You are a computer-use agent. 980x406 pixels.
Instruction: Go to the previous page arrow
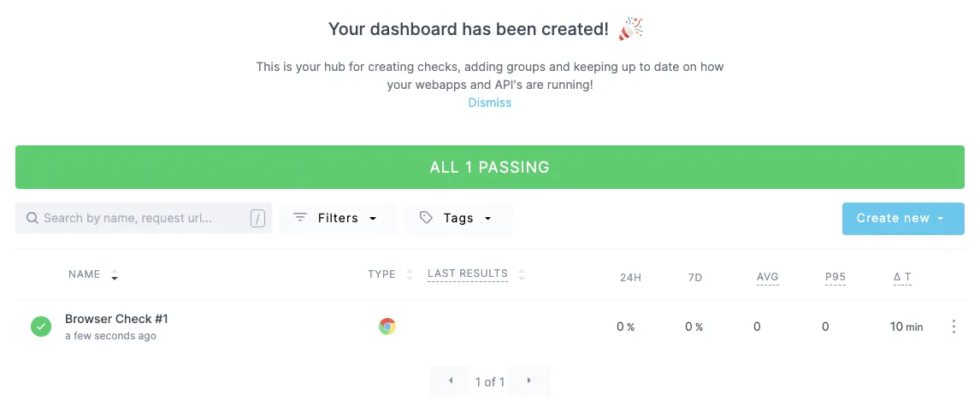[451, 381]
